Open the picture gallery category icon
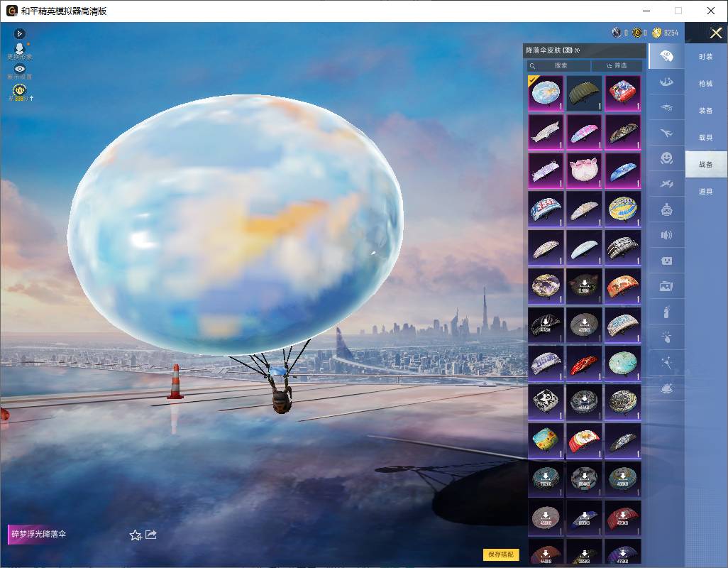Screen dimensions: 728x568 tap(666, 287)
